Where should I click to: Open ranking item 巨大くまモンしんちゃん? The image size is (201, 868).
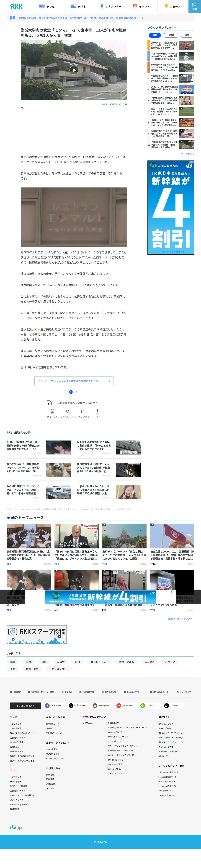[x=171, y=111]
